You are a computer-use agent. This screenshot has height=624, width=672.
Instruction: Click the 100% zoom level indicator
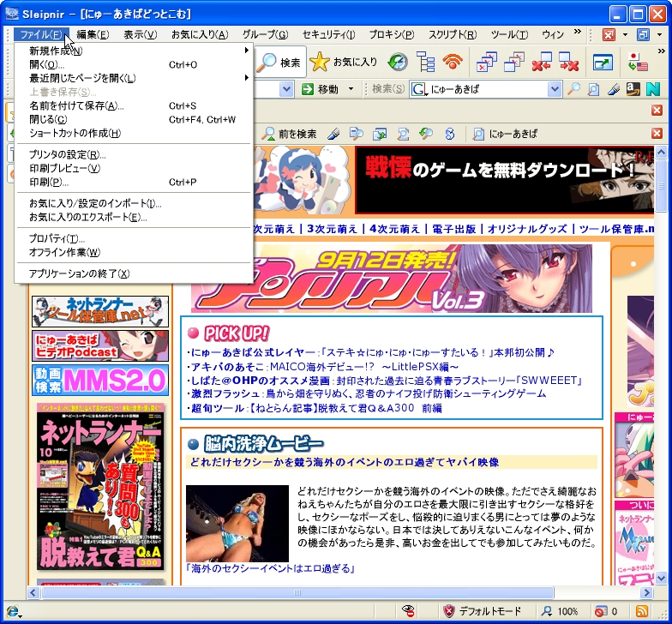point(560,610)
